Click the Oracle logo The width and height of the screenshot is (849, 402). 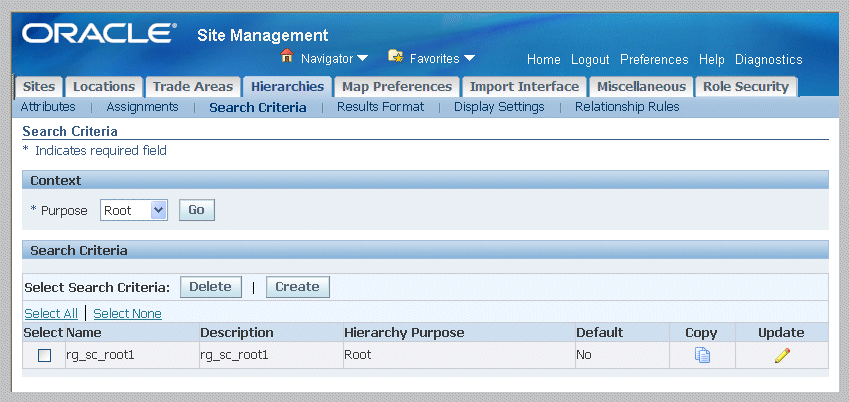click(100, 34)
